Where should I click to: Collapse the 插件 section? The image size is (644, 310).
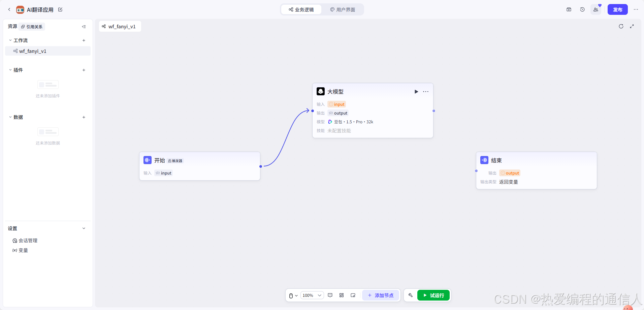[10, 70]
